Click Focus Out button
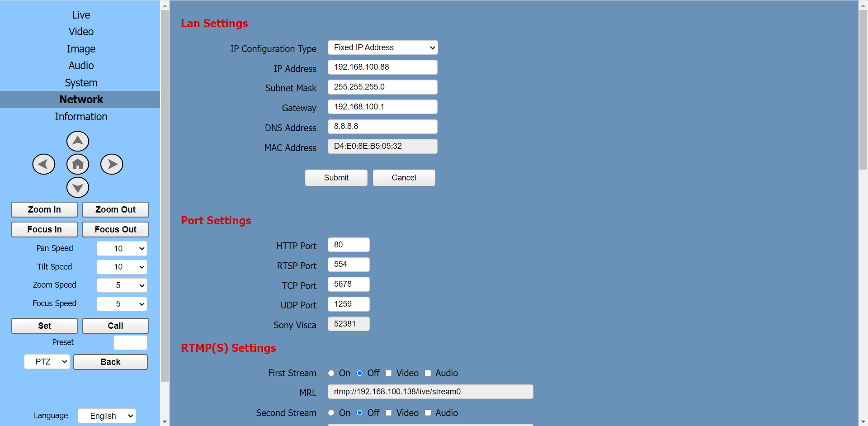This screenshot has height=426, width=868. [115, 229]
